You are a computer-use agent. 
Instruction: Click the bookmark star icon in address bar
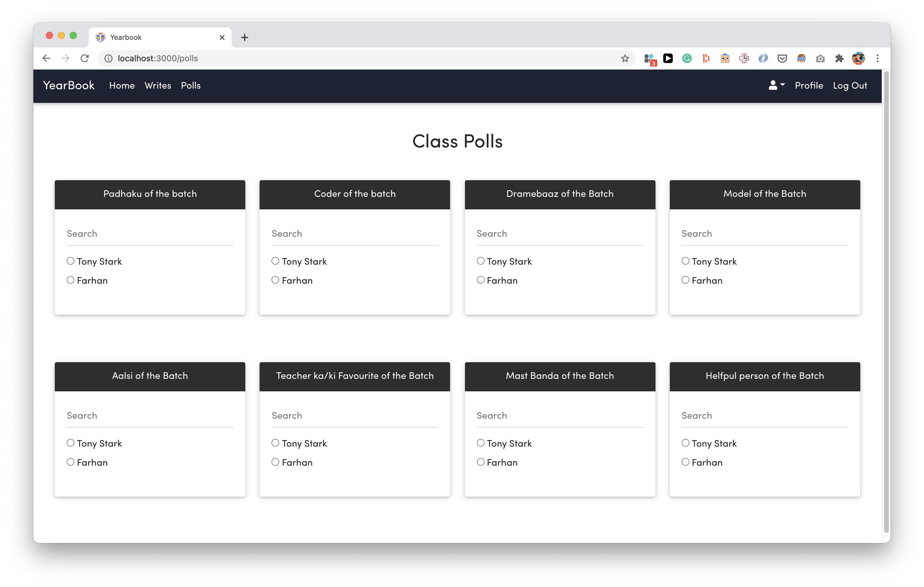click(625, 58)
